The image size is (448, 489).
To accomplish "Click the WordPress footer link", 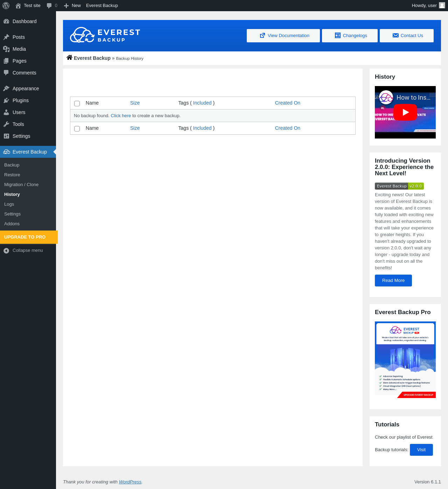I will point(130,482).
